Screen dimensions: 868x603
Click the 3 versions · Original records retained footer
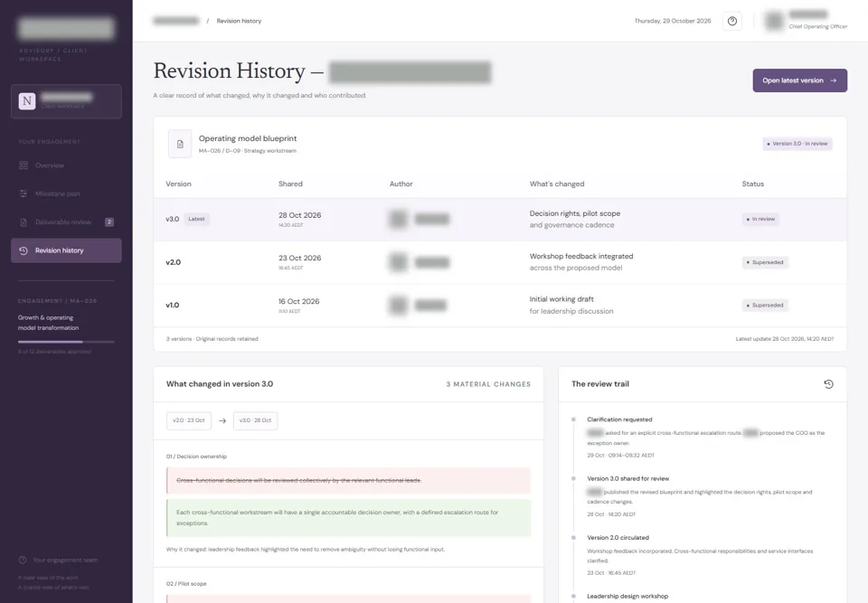[212, 339]
